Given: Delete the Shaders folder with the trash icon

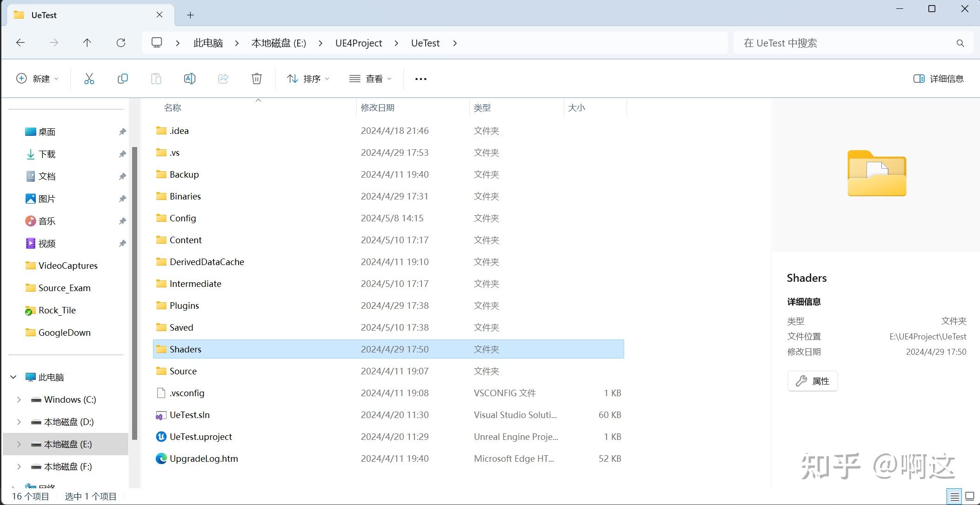Looking at the screenshot, I should [257, 78].
